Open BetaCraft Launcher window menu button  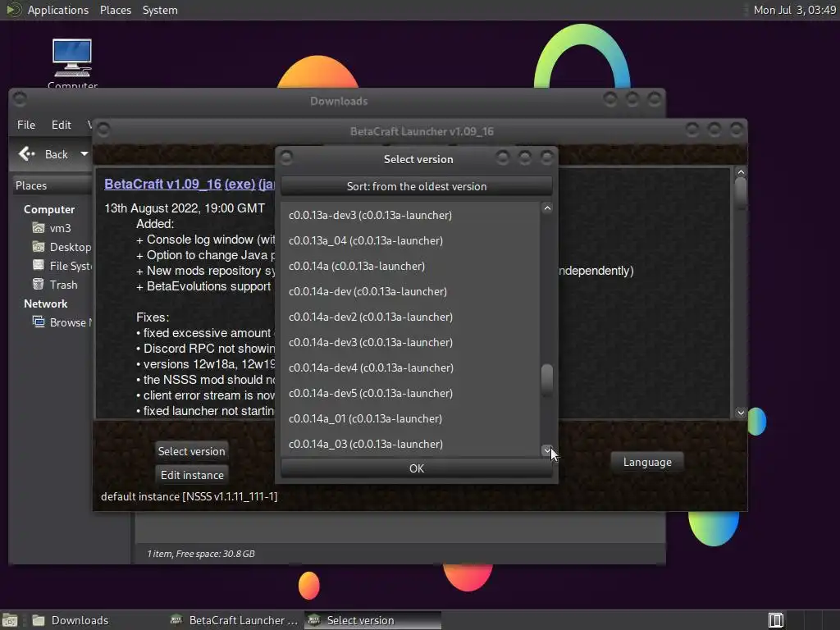pyautogui.click(x=103, y=130)
